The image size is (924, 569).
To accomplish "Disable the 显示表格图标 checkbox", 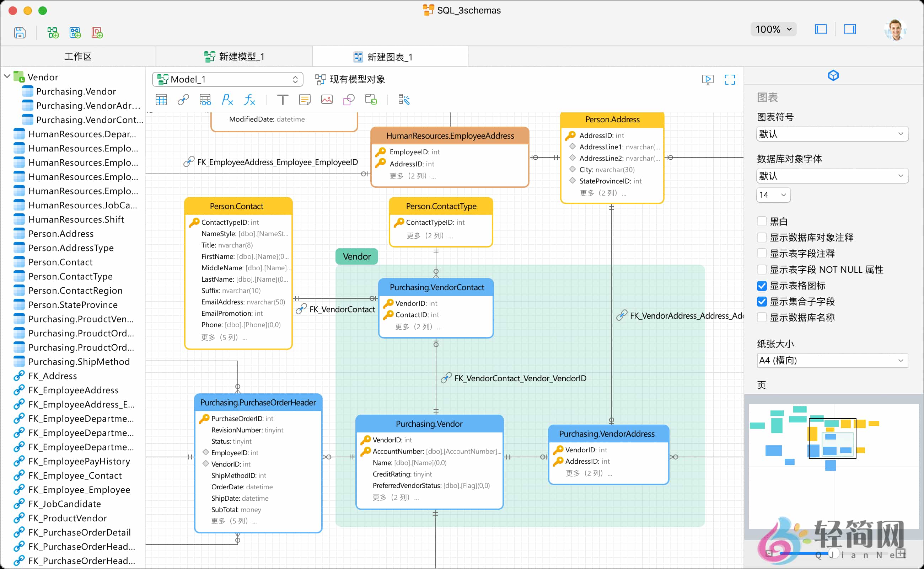I will 762,286.
